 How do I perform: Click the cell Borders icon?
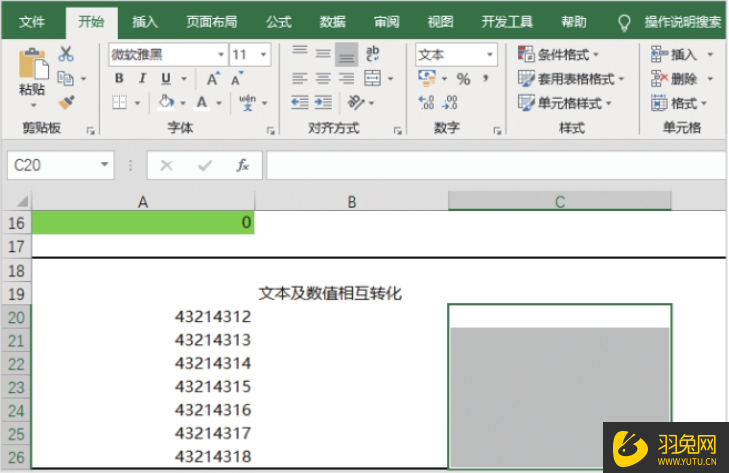[119, 102]
